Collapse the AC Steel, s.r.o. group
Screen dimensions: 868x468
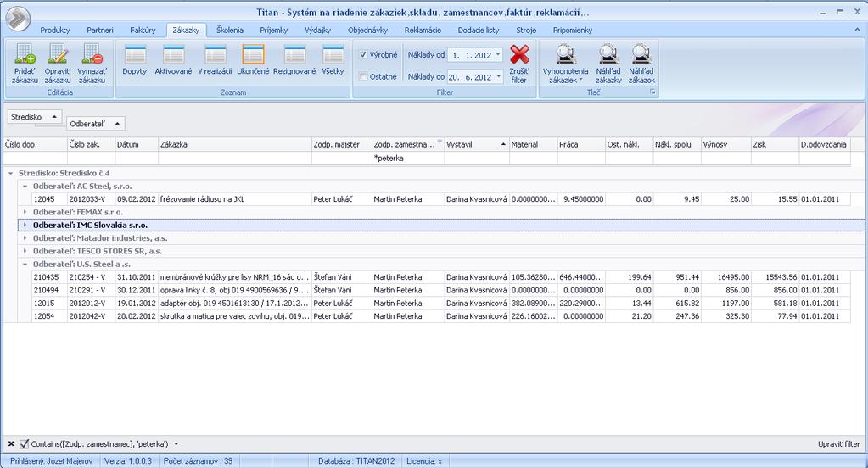click(x=25, y=187)
